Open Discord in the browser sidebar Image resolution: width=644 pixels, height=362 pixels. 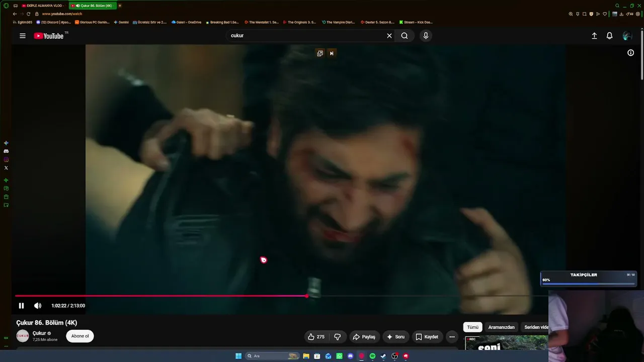click(6, 151)
